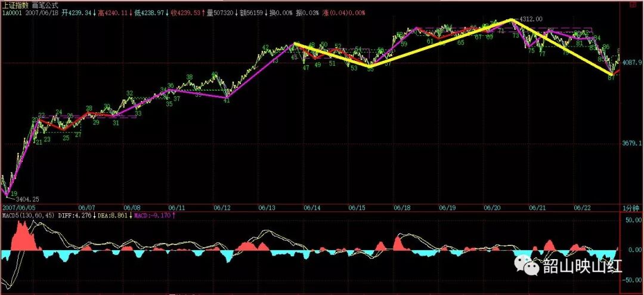Select the 06/22 date on time axis
This screenshot has height=295, width=644.
coord(581,208)
